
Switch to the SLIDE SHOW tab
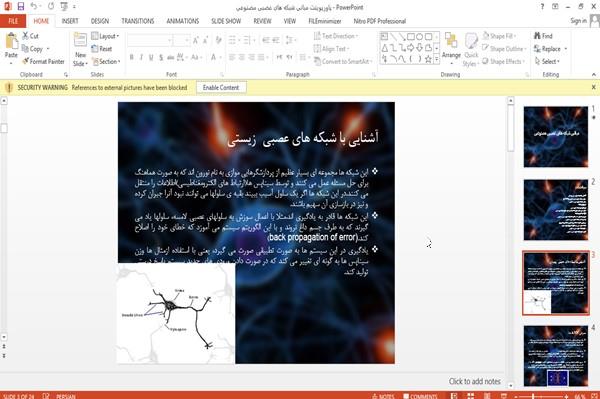point(226,21)
